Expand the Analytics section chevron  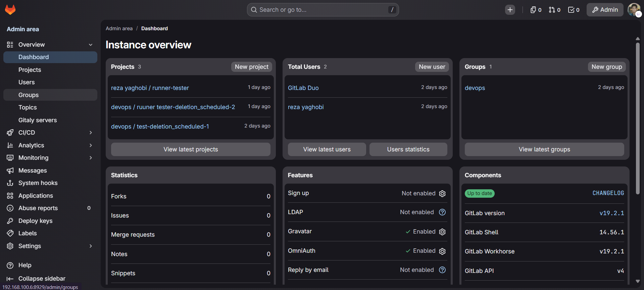[x=91, y=145]
